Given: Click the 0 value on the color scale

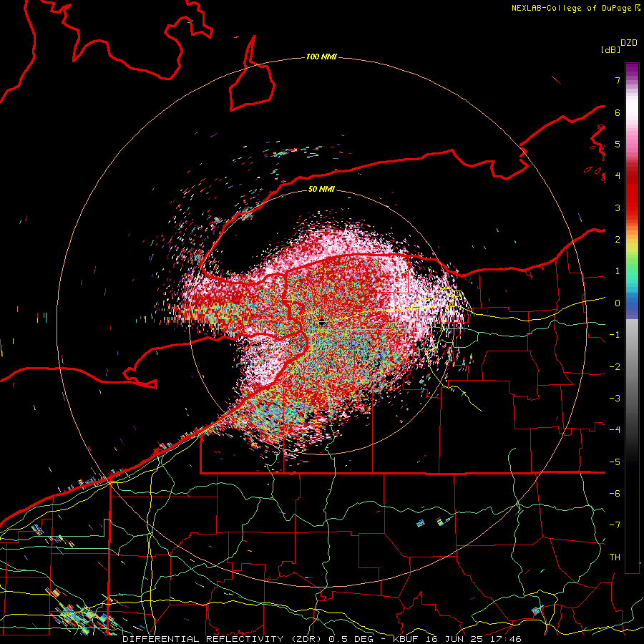Looking at the screenshot, I should pos(618,303).
